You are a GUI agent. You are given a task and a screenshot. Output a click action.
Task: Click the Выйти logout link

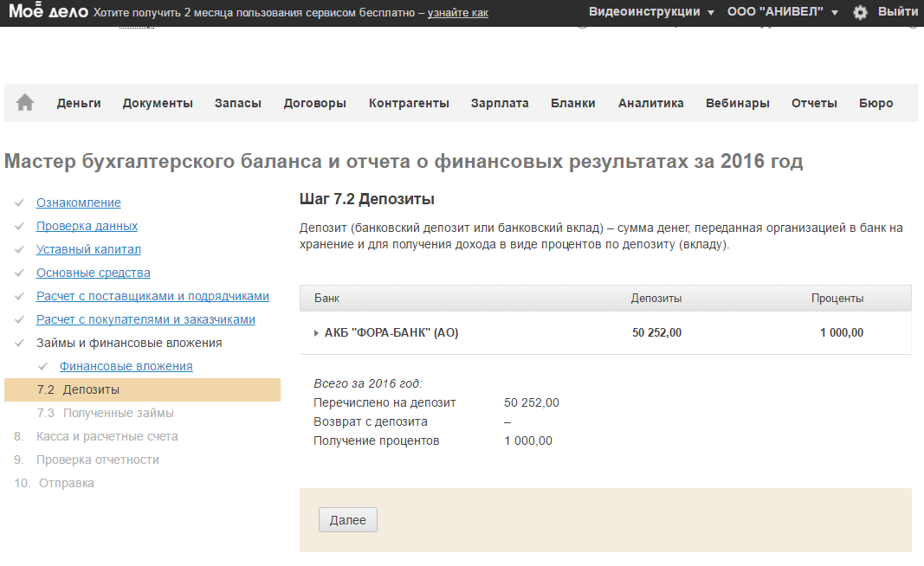pos(898,12)
